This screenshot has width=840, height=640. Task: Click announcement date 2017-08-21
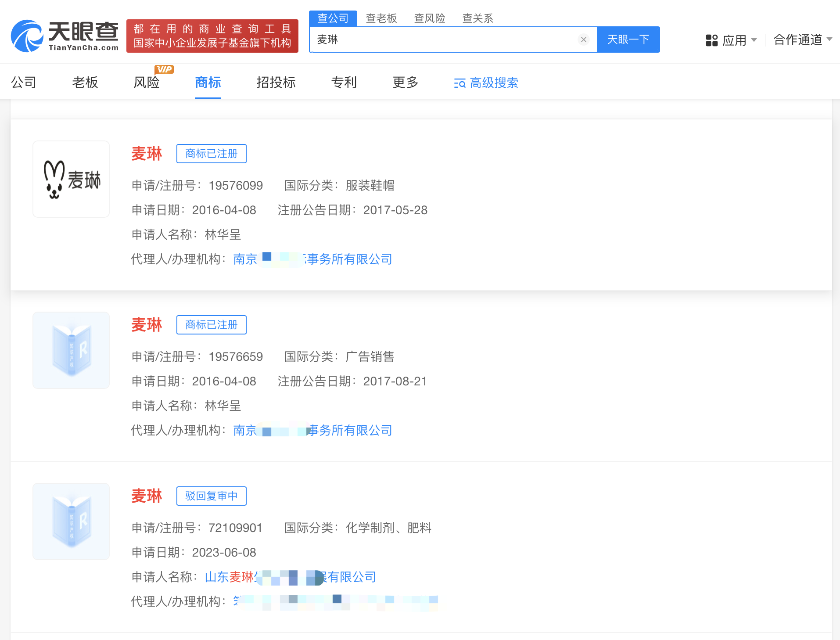(x=395, y=381)
